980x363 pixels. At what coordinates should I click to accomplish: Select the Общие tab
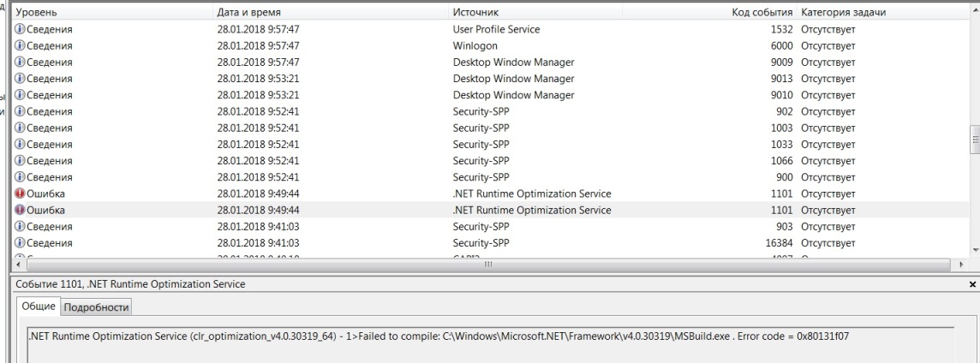pos(38,307)
